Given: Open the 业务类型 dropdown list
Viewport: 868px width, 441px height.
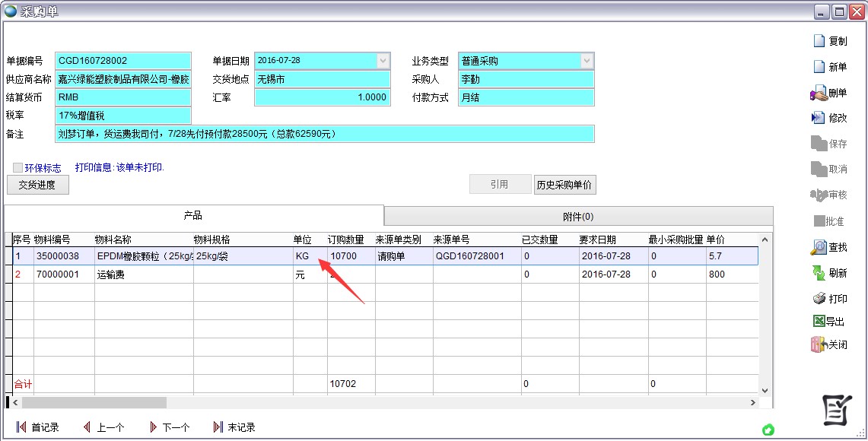Looking at the screenshot, I should pos(587,61).
